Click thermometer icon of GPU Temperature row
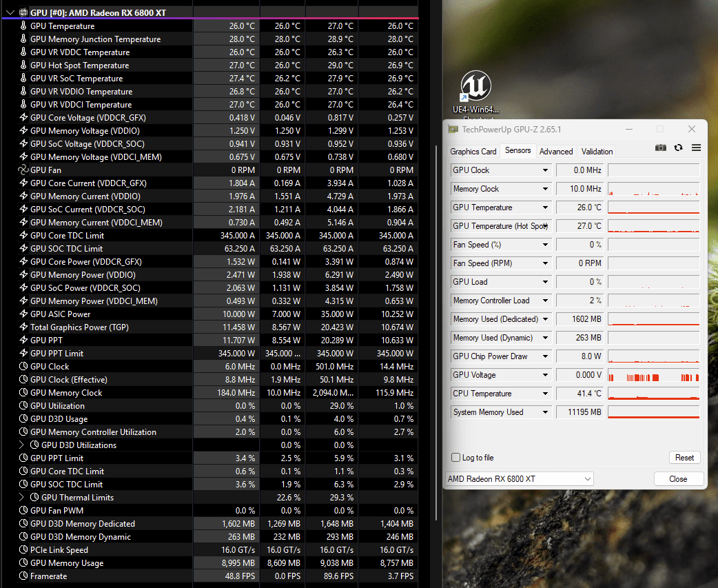The image size is (718, 588). (x=23, y=26)
